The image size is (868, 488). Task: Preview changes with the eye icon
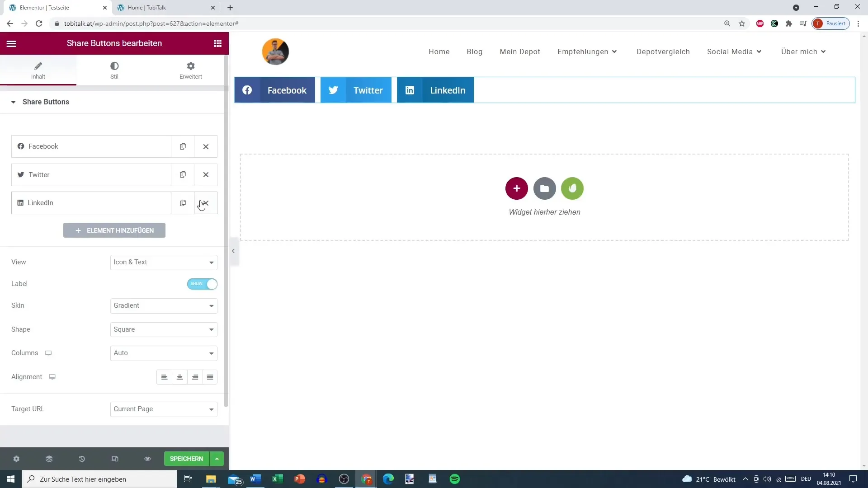[147, 459]
